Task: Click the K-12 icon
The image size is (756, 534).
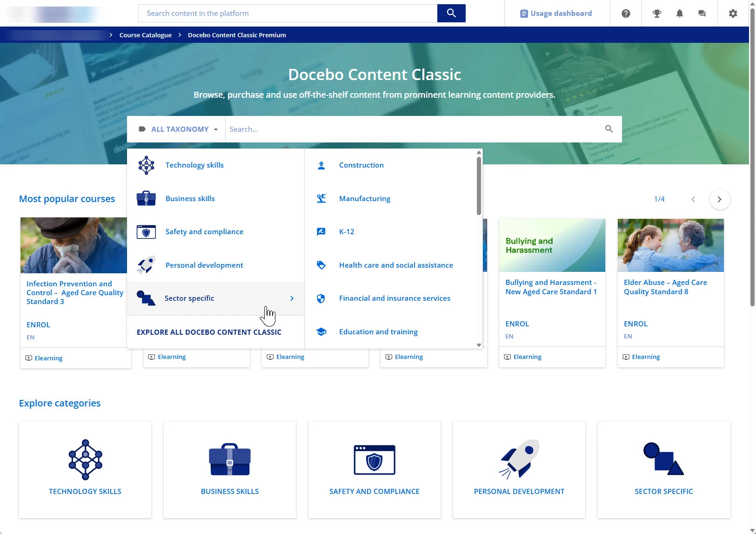Action: [321, 232]
